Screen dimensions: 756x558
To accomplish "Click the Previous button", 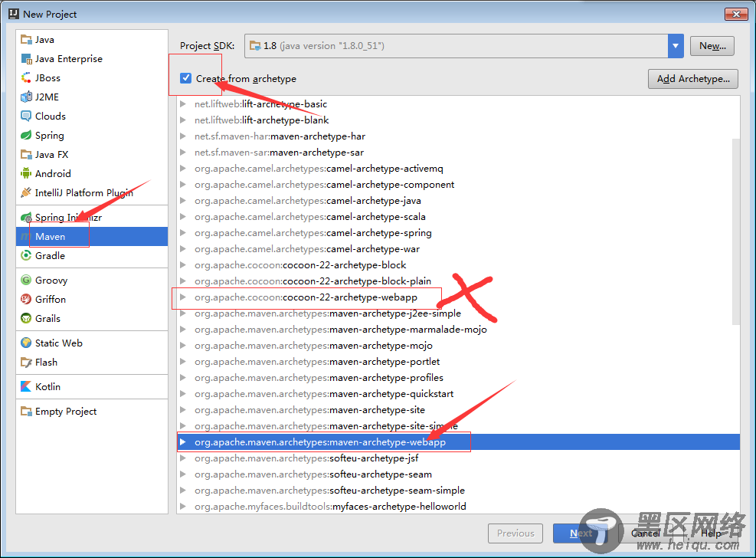I will tap(515, 533).
